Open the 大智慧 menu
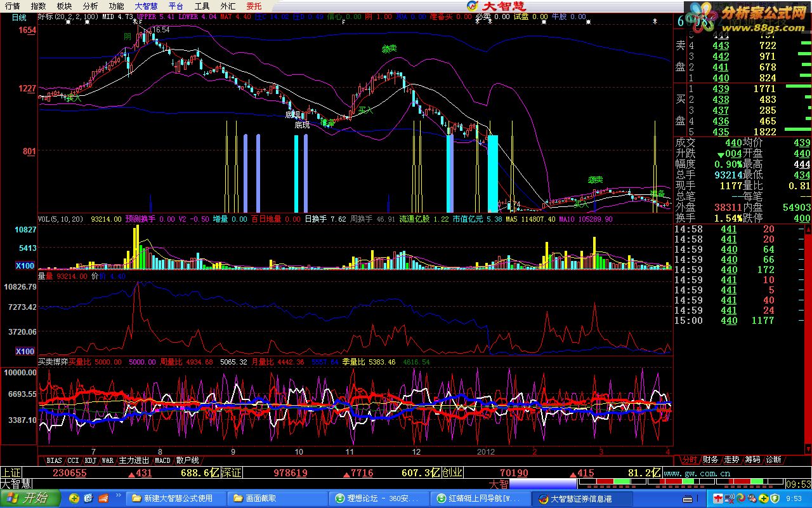812x508 pixels. tap(146, 6)
